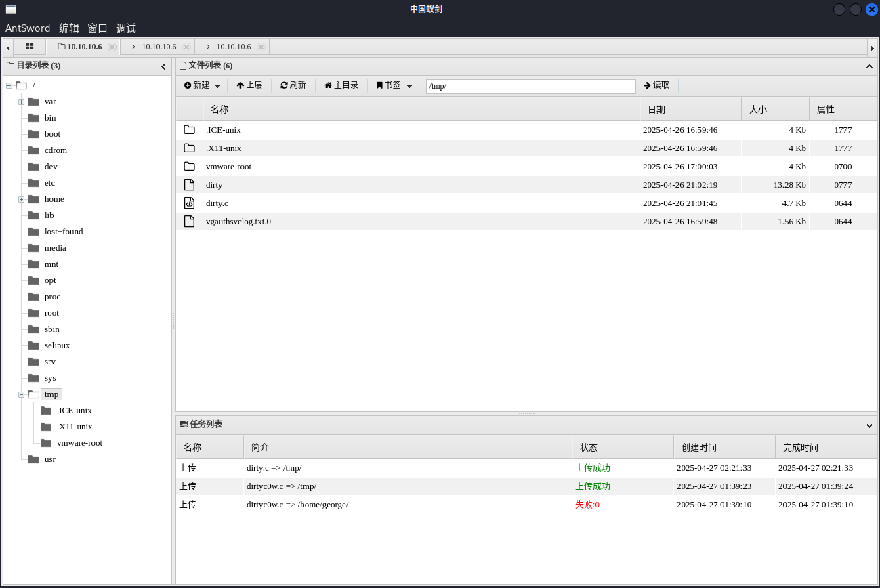This screenshot has width=880, height=588.
Task: Open the AntSword menu
Action: click(x=28, y=28)
